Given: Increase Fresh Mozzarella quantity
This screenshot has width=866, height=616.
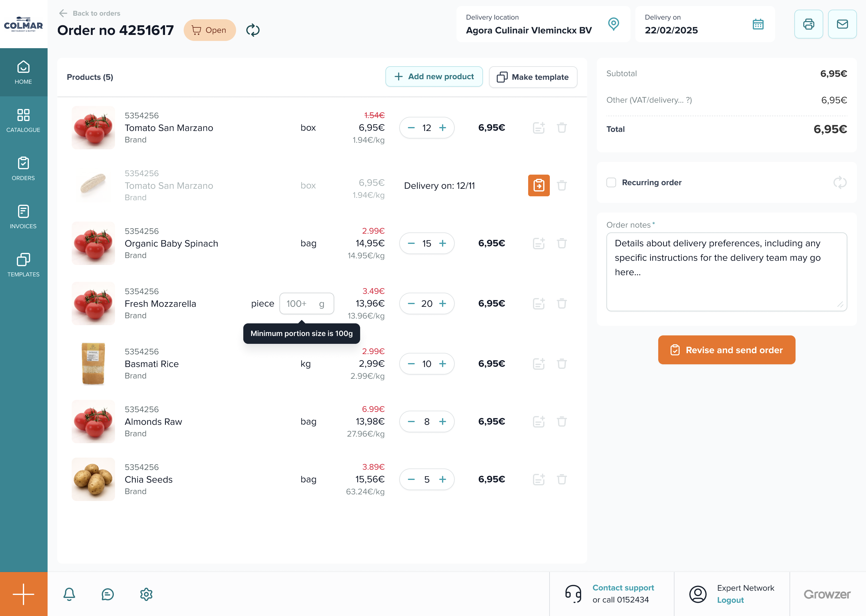Looking at the screenshot, I should click(442, 303).
